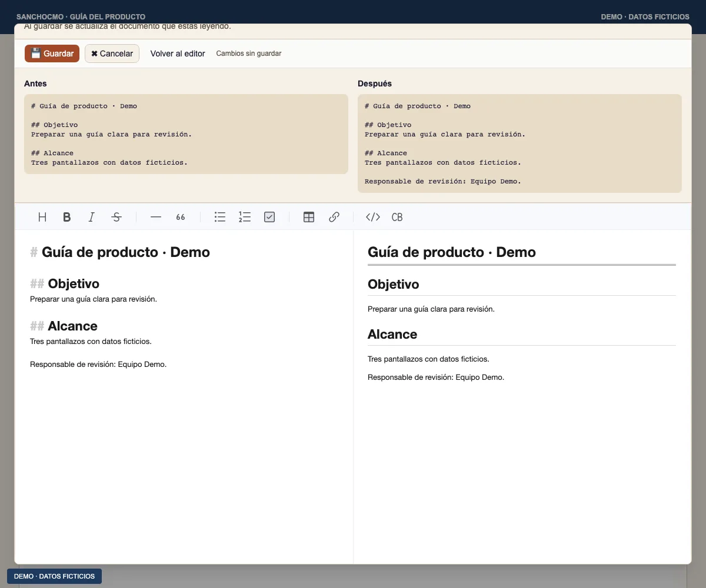Insert a code block (CB)

(x=397, y=217)
